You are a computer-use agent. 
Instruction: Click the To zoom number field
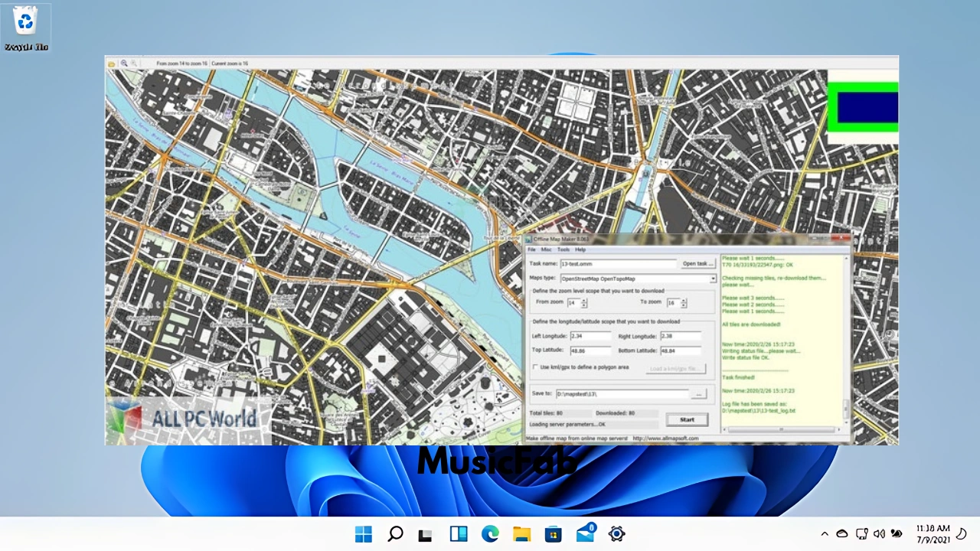672,303
